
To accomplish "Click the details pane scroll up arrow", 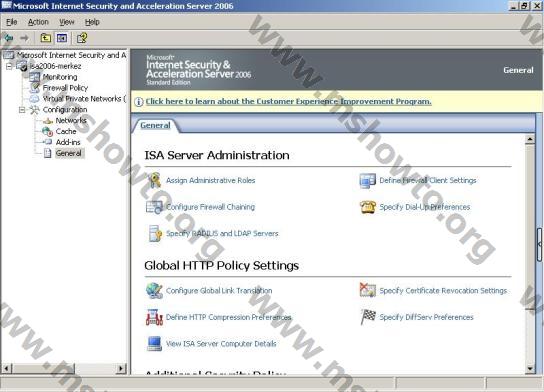I will [x=530, y=139].
